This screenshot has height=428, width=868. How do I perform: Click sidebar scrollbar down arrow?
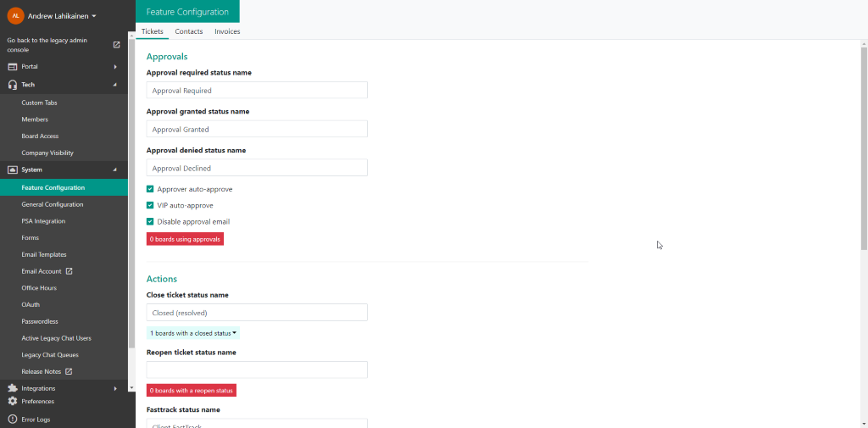131,387
